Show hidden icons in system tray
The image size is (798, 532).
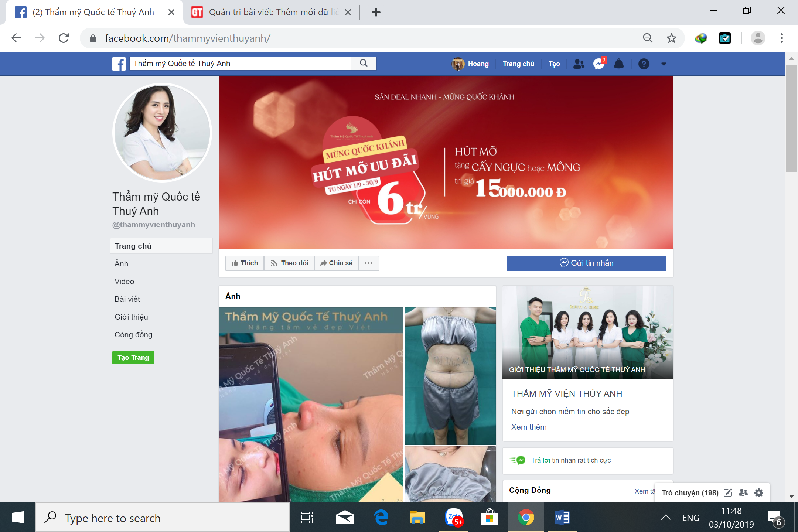click(665, 518)
